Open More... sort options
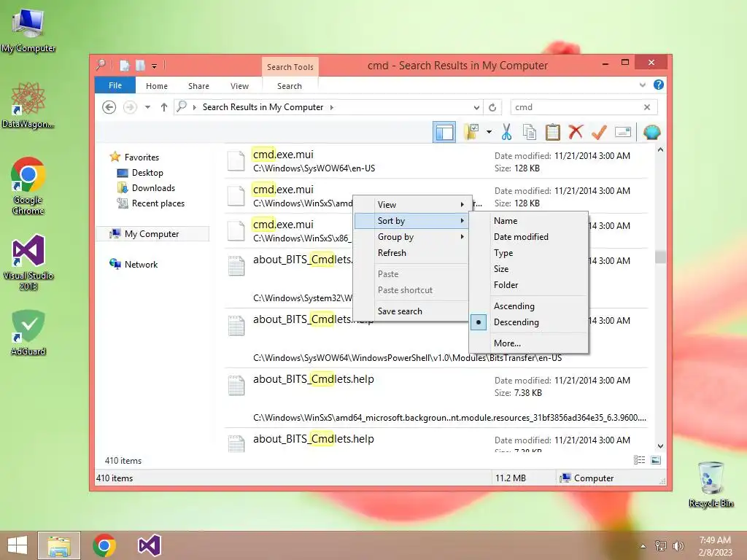 pos(529,343)
